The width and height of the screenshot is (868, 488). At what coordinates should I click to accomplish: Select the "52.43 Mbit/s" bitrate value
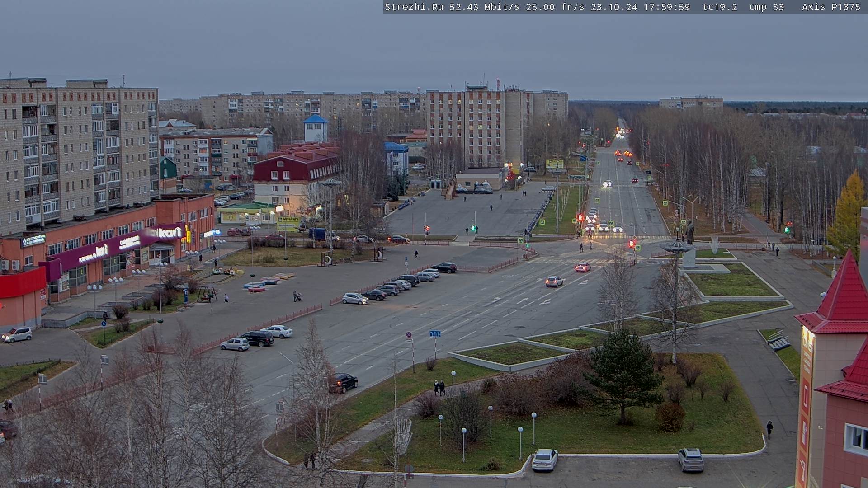click(x=485, y=7)
